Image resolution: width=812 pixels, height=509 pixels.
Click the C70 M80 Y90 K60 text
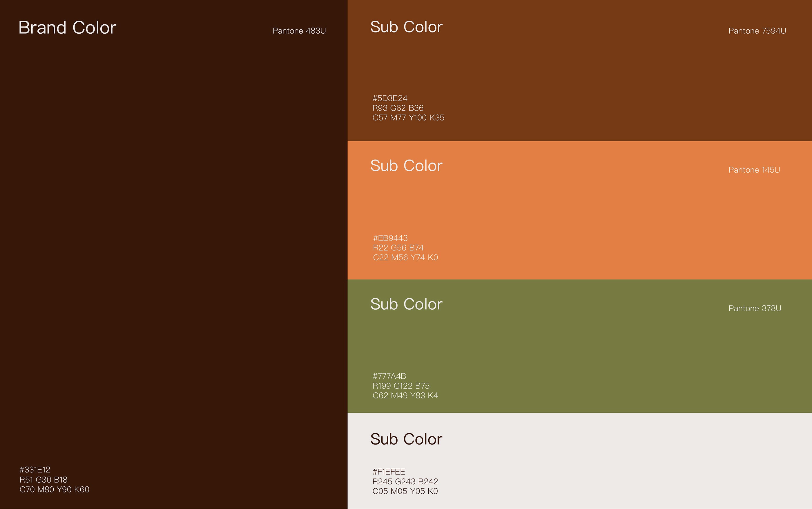click(55, 490)
